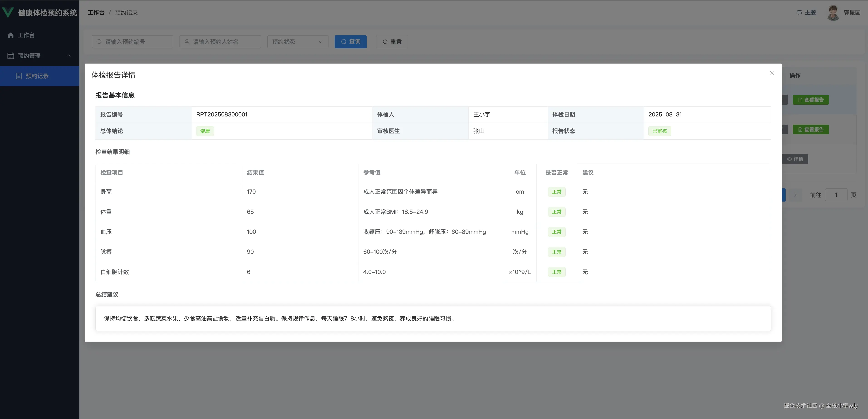The image size is (868, 419).
Task: Open the 郭振国 user avatar
Action: coord(833,13)
